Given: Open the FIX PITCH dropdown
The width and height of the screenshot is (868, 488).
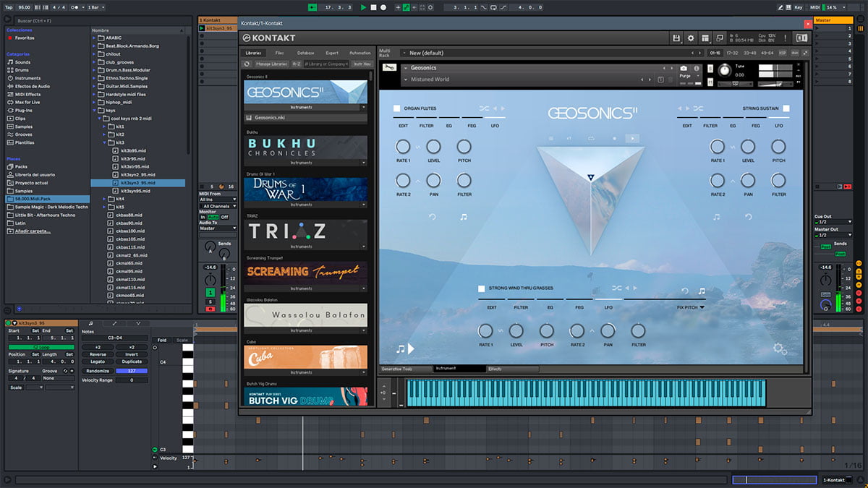Looking at the screenshot, I should point(691,307).
